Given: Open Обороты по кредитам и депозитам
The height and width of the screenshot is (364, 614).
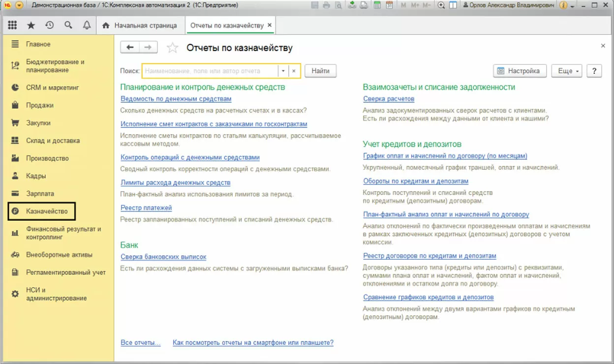Looking at the screenshot, I should (x=416, y=181).
